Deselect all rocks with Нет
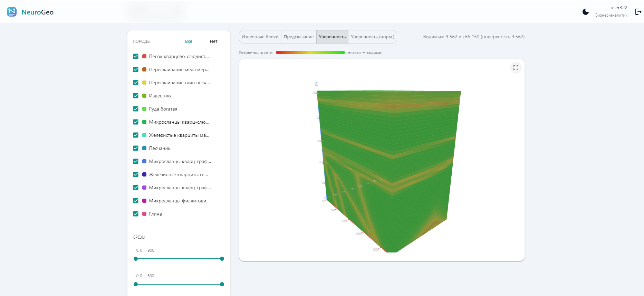644x296 pixels. click(213, 41)
